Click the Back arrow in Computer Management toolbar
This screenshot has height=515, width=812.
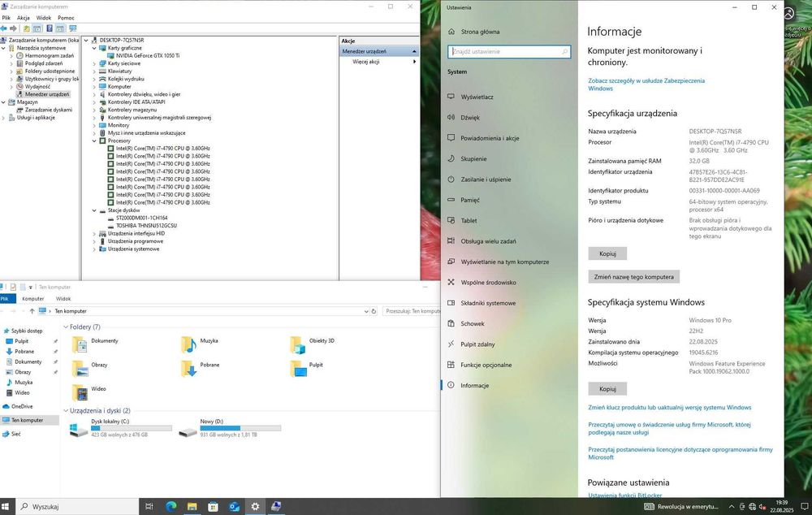pyautogui.click(x=4, y=28)
